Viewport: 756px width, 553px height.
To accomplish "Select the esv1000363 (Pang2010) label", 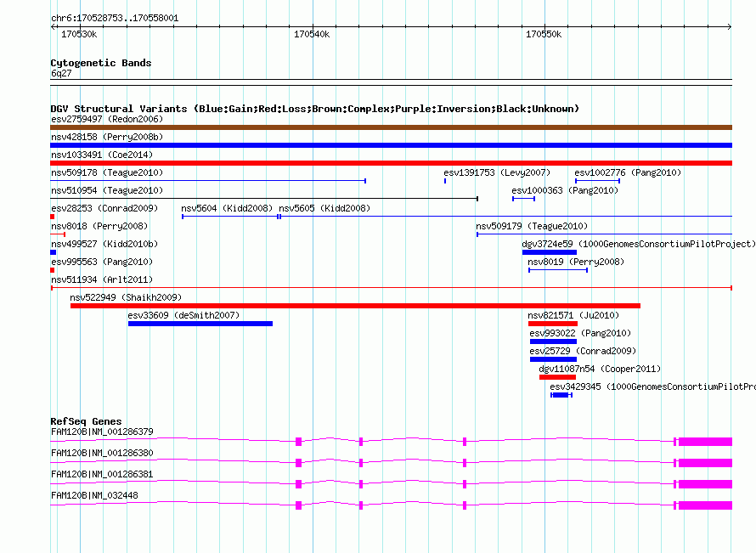I will coord(565,190).
